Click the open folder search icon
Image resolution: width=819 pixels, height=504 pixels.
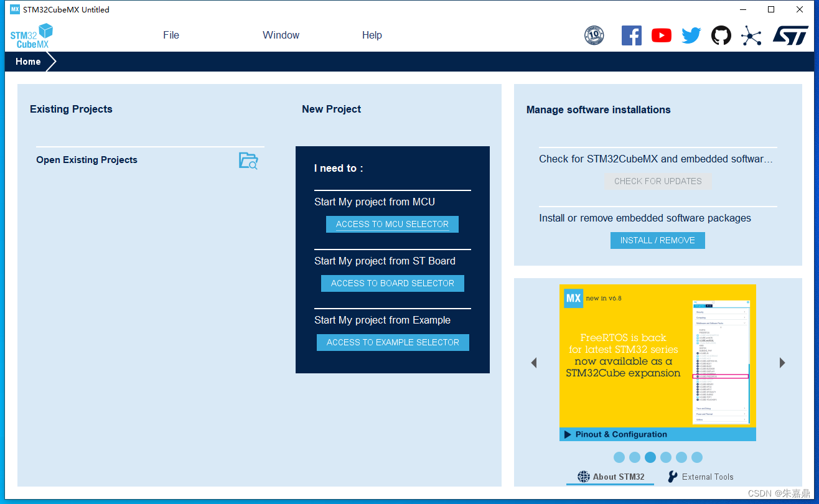(248, 161)
